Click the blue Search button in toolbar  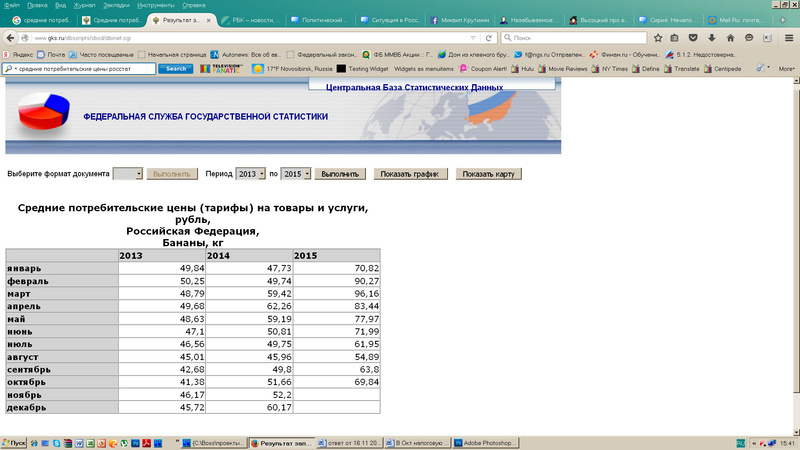coord(176,69)
